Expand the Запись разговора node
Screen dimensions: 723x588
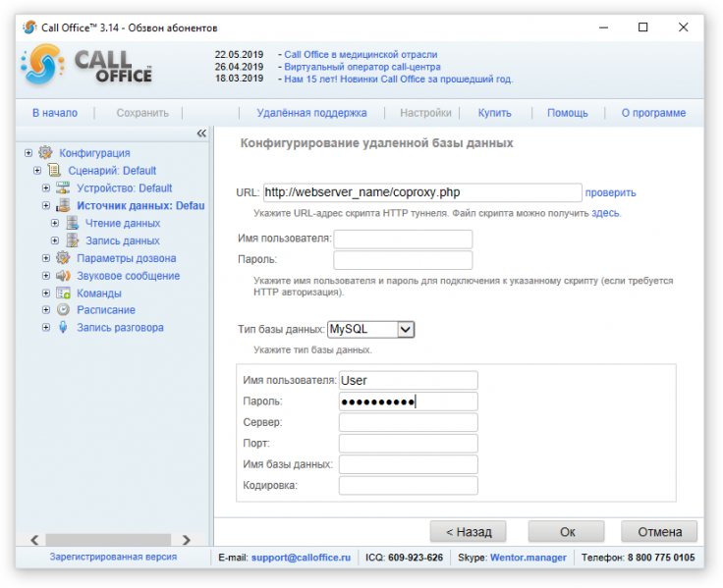[46, 327]
